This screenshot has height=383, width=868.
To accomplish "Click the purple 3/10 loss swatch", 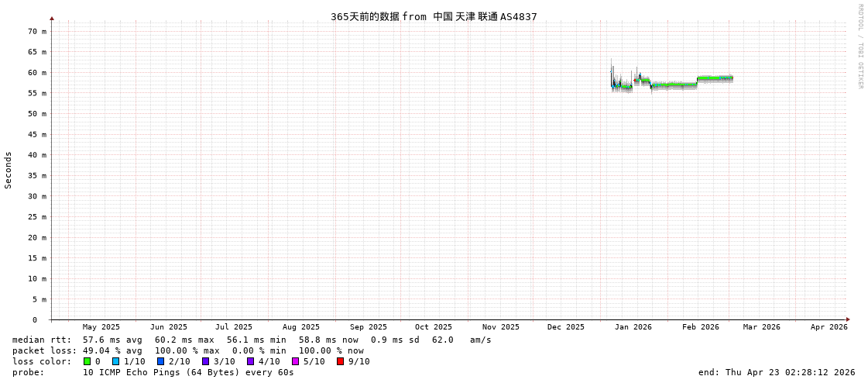I will pos(205,361).
